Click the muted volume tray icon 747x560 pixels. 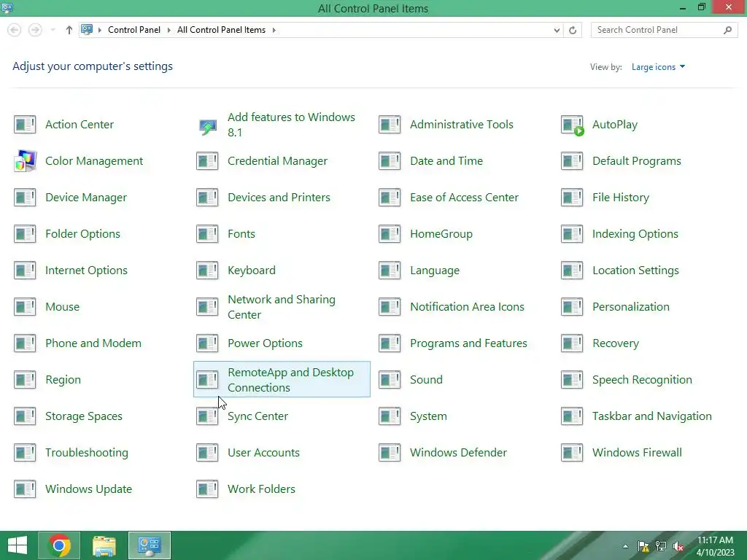(678, 547)
